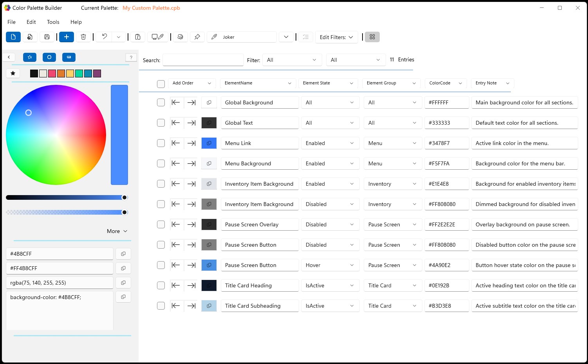
Task: Open the Edit Filters dropdown
Action: (x=336, y=37)
